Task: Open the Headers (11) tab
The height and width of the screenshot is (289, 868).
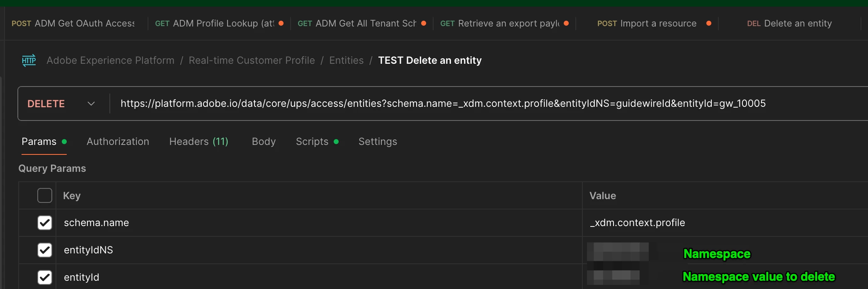Action: click(199, 142)
